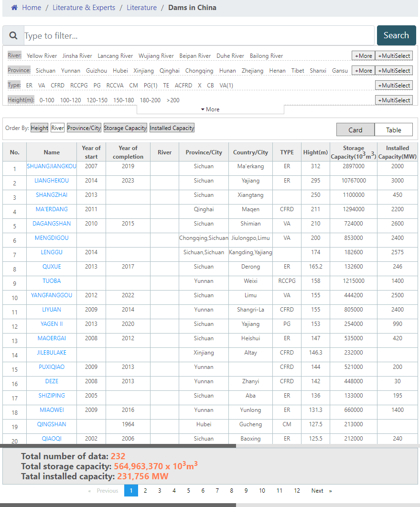This screenshot has width=420, height=507.
Task: Focus the Type to filter input
Action: point(199,35)
